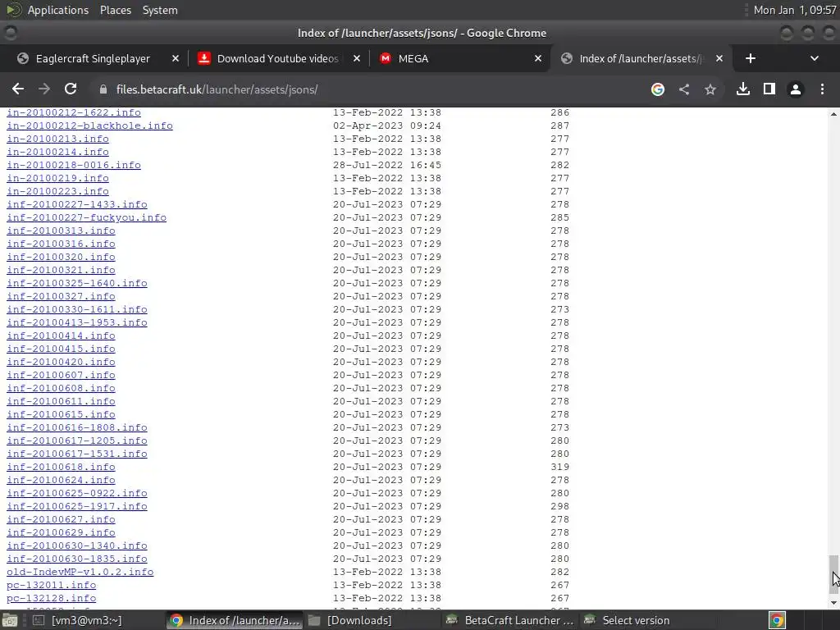This screenshot has width=840, height=630.
Task: Go back to the previous page
Action: [x=18, y=89]
